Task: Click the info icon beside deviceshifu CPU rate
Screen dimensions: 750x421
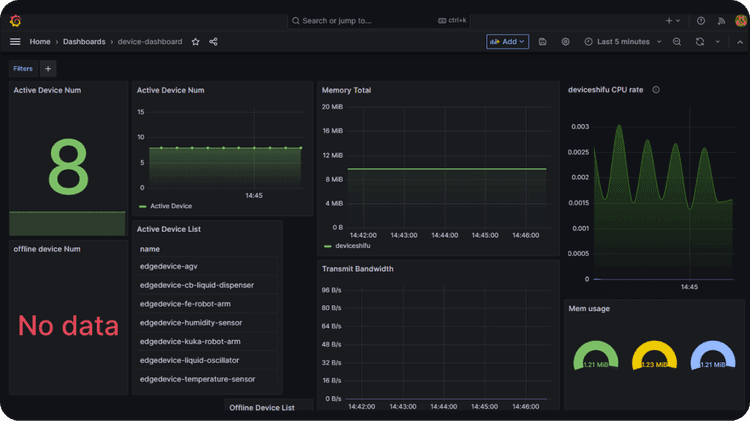Action: pos(656,90)
